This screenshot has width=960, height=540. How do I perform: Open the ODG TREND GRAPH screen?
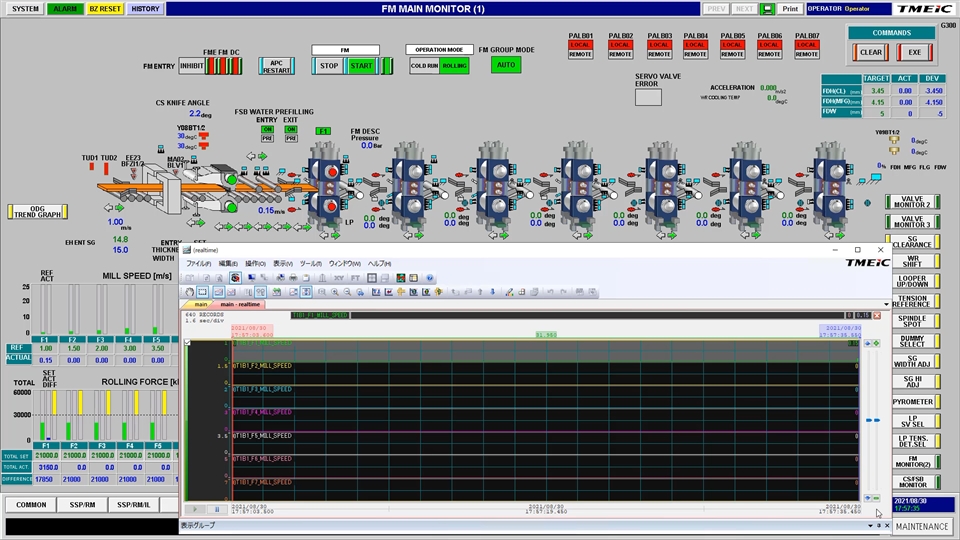click(x=36, y=211)
